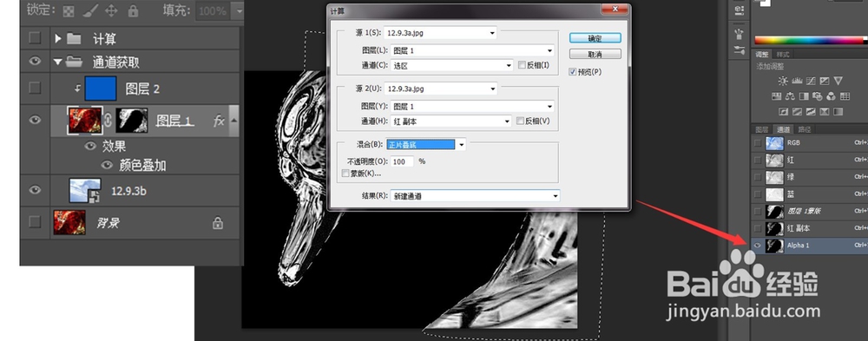This screenshot has width=868, height=341.
Task: Click the lock transparent pixels icon
Action: pyautogui.click(x=68, y=10)
